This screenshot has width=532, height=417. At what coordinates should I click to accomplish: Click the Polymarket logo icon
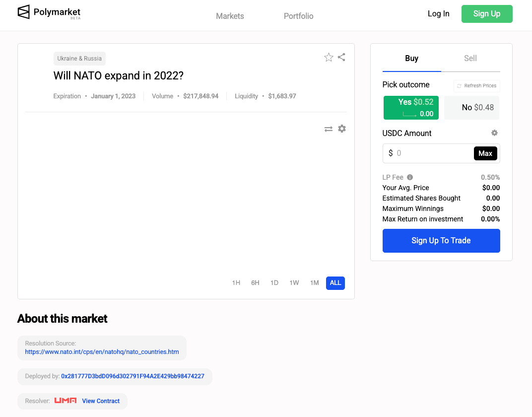pyautogui.click(x=23, y=11)
